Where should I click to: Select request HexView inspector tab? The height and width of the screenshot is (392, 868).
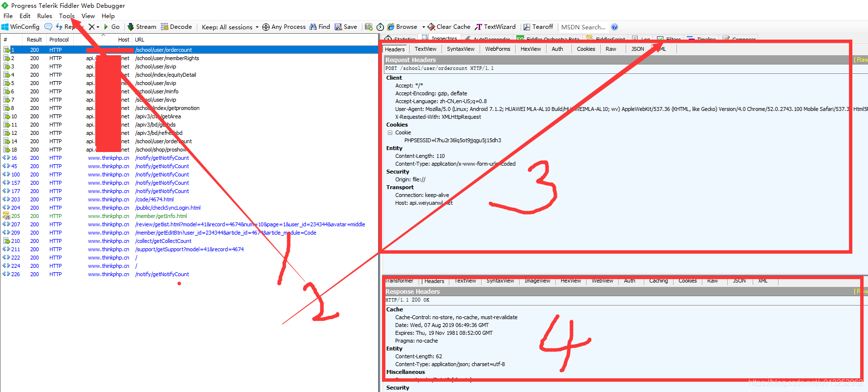coord(530,49)
